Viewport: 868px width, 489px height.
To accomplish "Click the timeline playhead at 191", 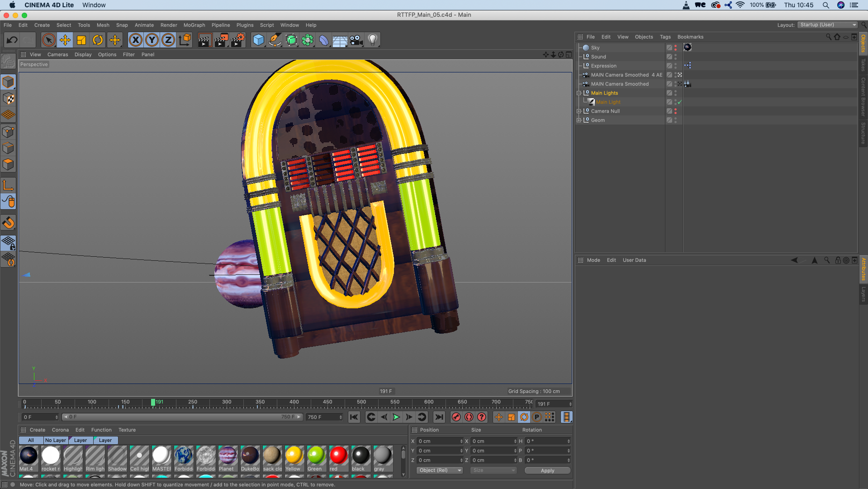I will 153,403.
